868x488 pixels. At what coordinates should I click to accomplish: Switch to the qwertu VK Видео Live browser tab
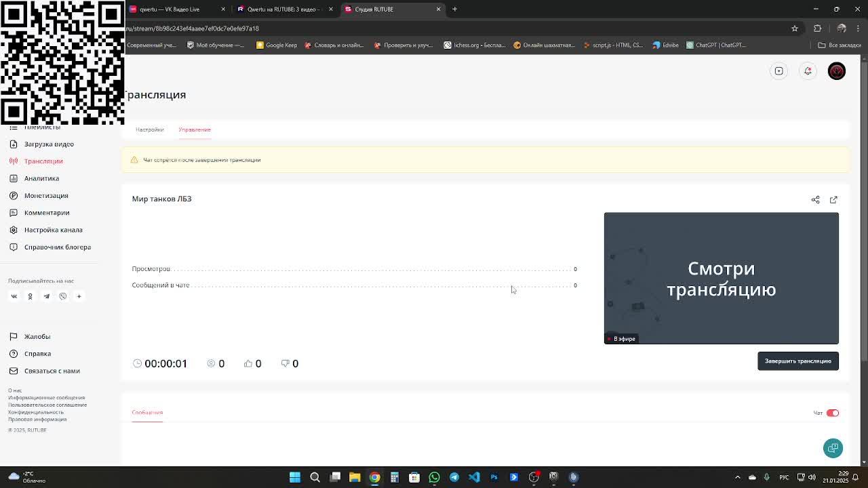coord(176,9)
